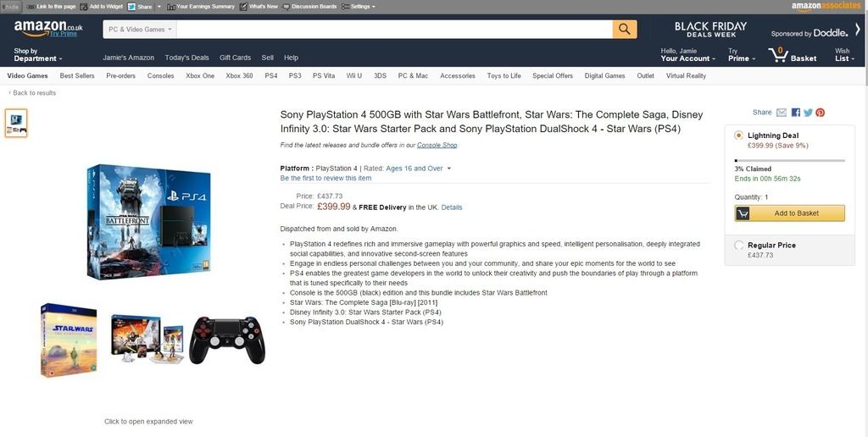Select the Lightning Deal radio button
Viewport: 868px width, 437px height.
(x=738, y=135)
